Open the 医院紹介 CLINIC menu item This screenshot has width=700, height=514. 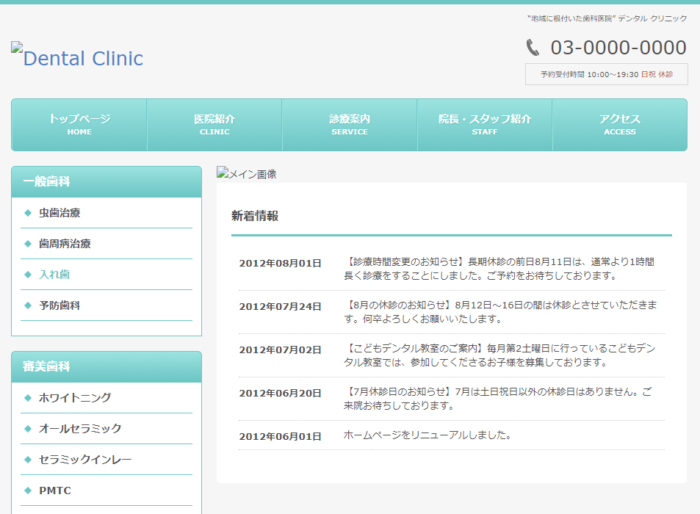tap(214, 125)
